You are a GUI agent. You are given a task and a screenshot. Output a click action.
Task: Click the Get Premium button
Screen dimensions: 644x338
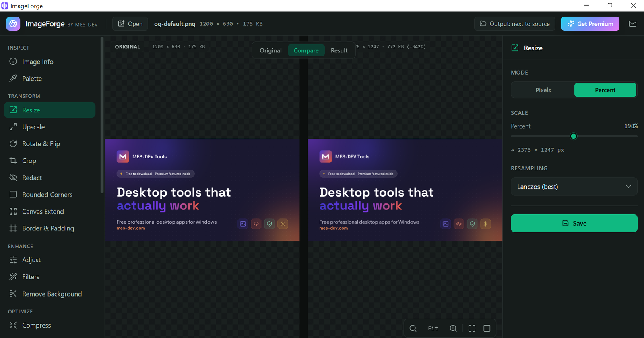point(590,24)
